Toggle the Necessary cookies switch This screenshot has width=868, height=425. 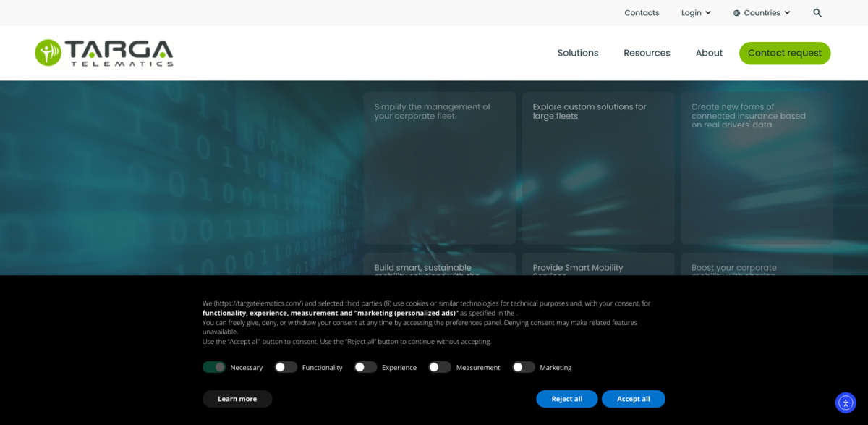tap(214, 367)
